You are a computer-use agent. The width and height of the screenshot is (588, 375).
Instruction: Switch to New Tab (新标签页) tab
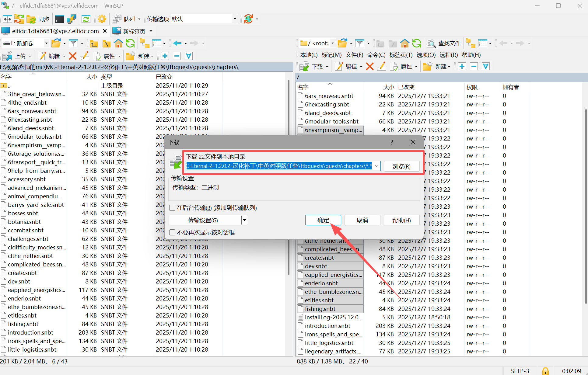134,31
